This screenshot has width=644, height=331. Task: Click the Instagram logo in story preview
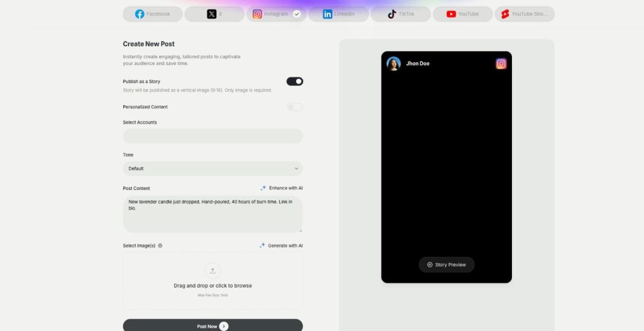(501, 64)
